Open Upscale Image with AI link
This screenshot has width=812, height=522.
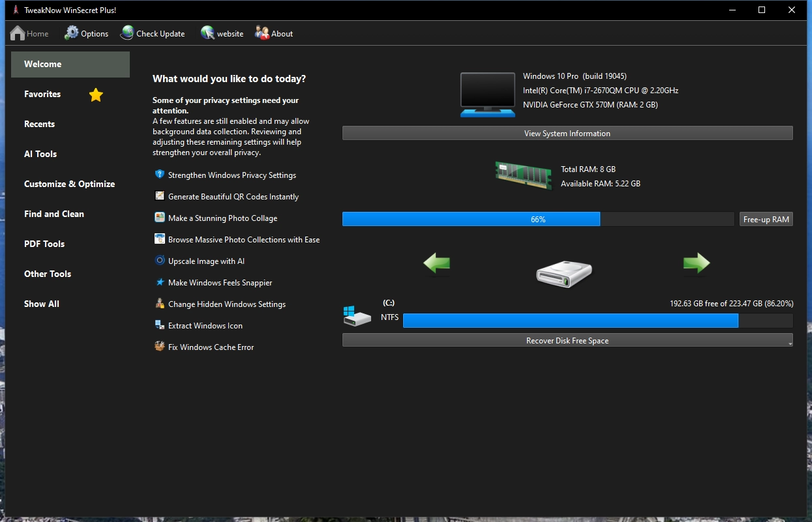pos(207,261)
